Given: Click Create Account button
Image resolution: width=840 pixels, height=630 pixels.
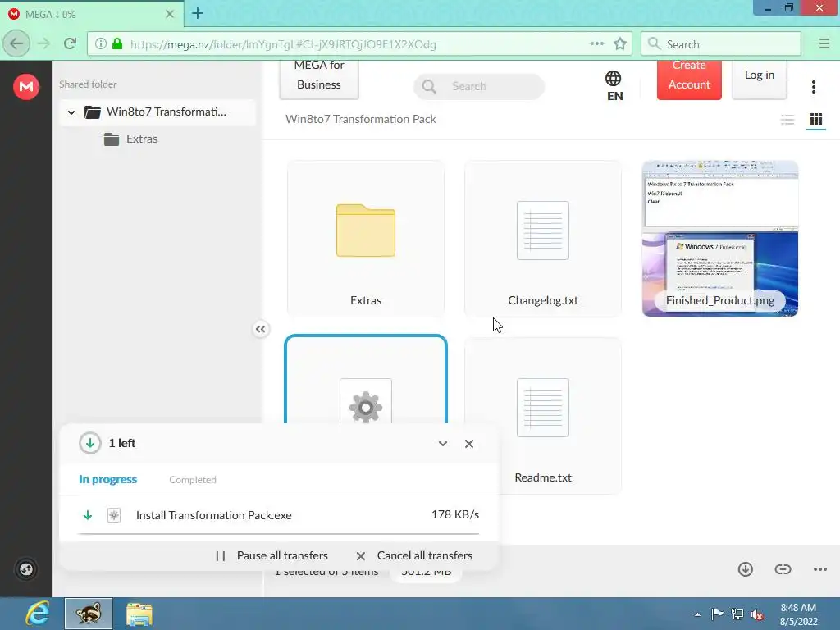Looking at the screenshot, I should [689, 80].
